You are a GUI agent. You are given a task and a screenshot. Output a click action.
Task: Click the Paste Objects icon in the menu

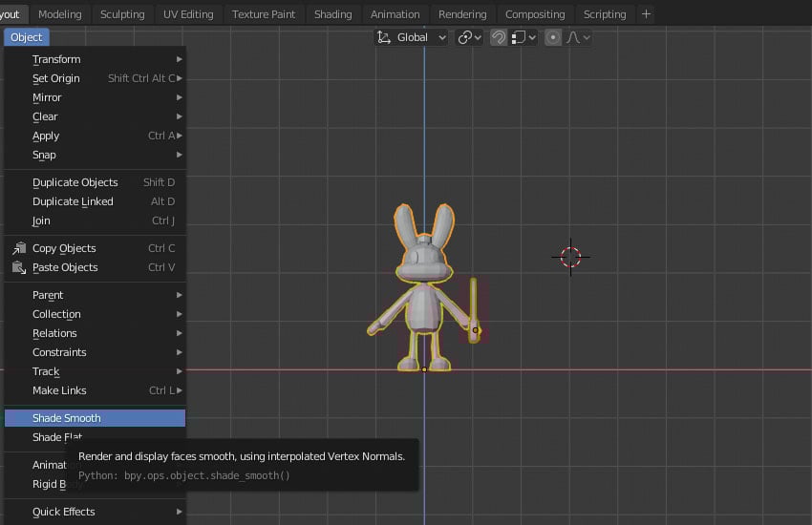click(x=19, y=267)
